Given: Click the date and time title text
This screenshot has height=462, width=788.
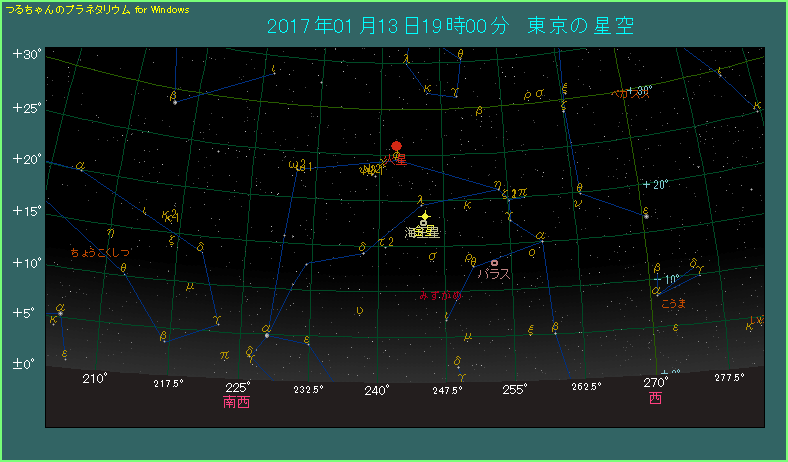Looking at the screenshot, I should [450, 26].
